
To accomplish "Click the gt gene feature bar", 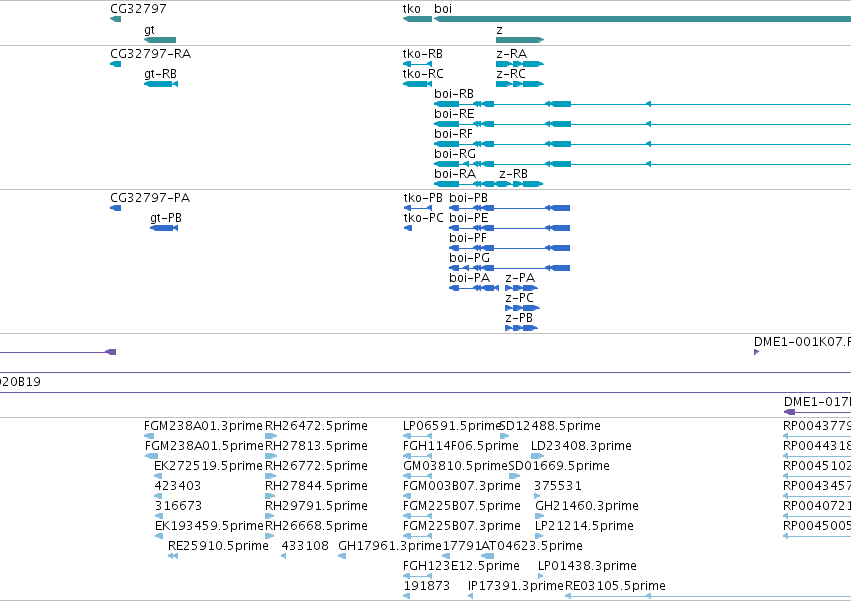I will [x=160, y=40].
